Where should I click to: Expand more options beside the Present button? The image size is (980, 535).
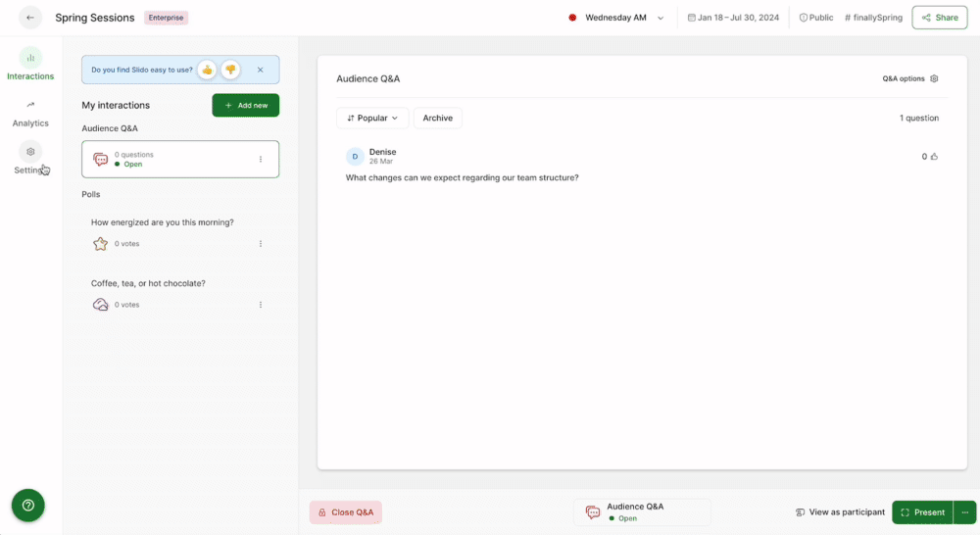[965, 512]
